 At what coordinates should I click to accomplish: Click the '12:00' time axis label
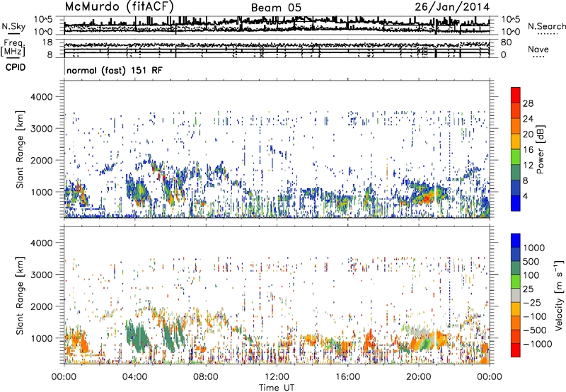(x=277, y=377)
